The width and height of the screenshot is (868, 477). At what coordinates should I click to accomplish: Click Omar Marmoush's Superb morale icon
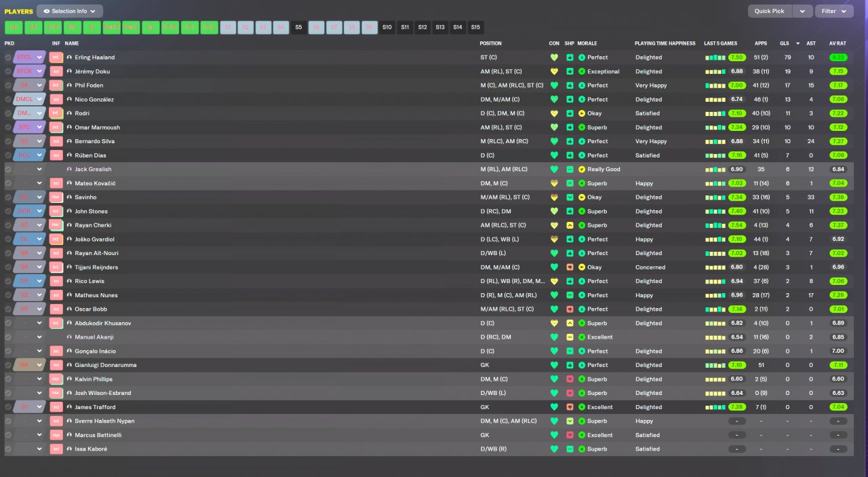(582, 128)
